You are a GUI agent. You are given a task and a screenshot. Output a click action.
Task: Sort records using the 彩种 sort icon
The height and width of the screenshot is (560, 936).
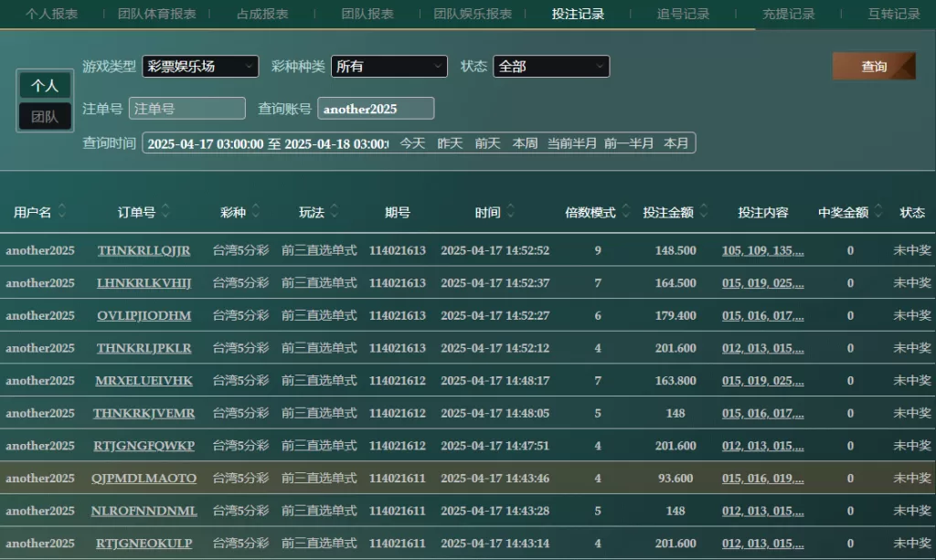point(256,212)
